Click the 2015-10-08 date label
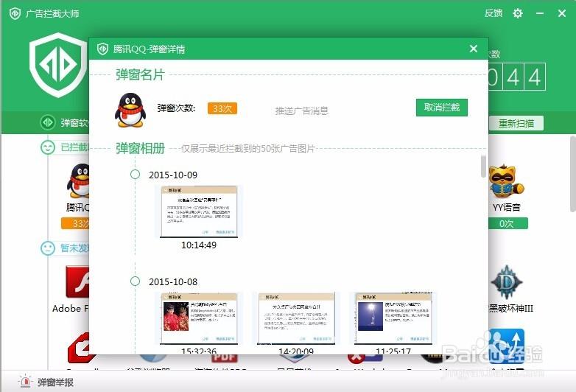 (173, 281)
